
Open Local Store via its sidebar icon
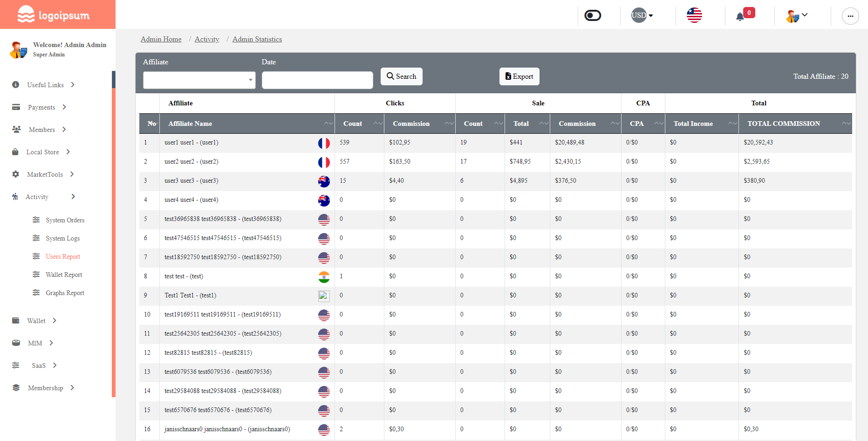[16, 152]
